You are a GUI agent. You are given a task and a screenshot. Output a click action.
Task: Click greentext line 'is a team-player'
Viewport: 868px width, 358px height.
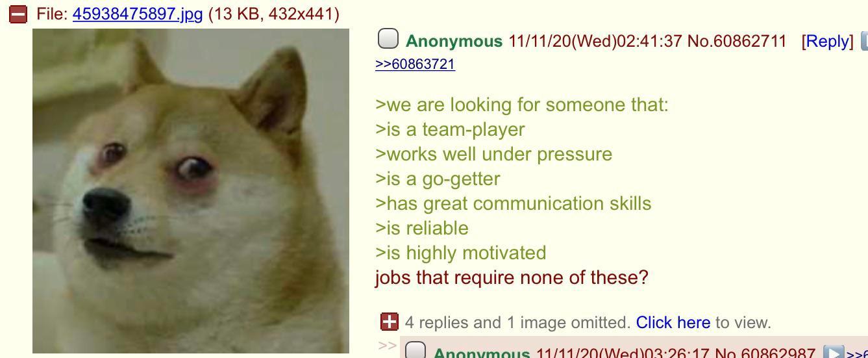pos(450,129)
